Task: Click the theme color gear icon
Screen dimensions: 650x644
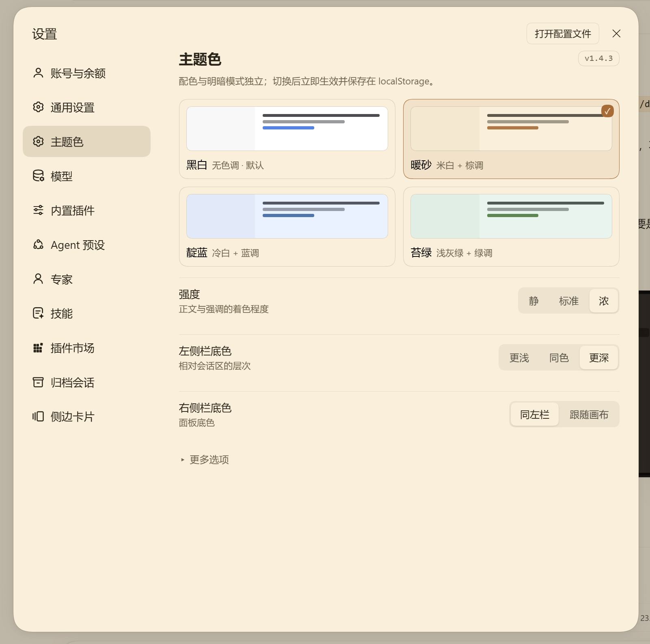Action: click(x=38, y=142)
